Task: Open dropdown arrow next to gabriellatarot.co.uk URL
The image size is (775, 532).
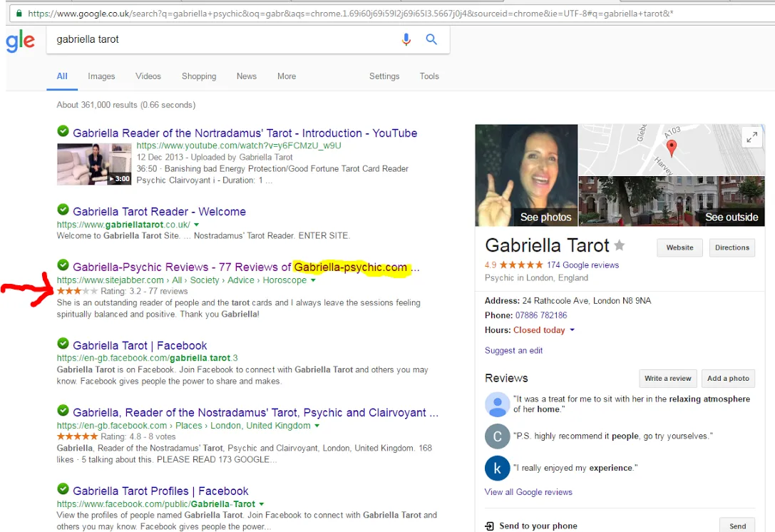Action: (195, 225)
